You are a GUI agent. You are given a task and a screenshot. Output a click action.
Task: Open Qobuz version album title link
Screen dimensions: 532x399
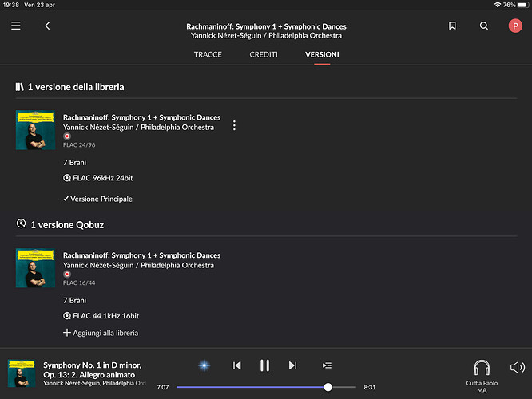pos(142,255)
